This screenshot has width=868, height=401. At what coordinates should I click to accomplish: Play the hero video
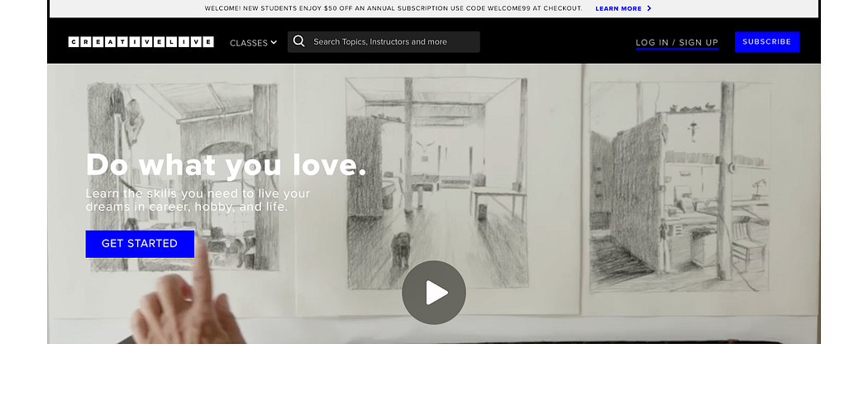click(434, 293)
